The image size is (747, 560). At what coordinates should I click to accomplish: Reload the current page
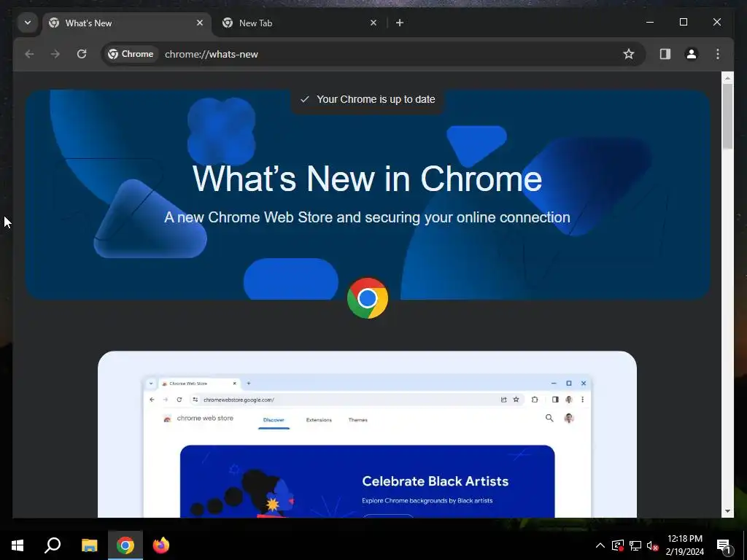82,54
